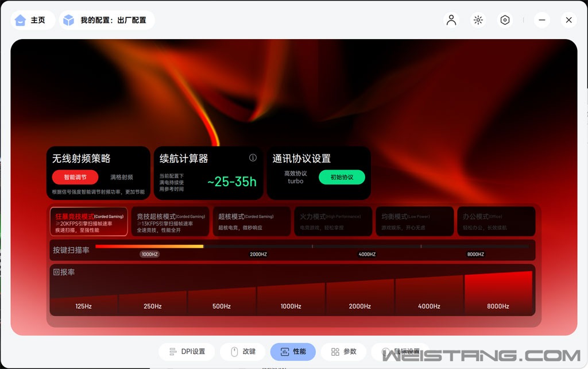Switch to 参数 tab
This screenshot has width=588, height=369.
[x=343, y=352]
